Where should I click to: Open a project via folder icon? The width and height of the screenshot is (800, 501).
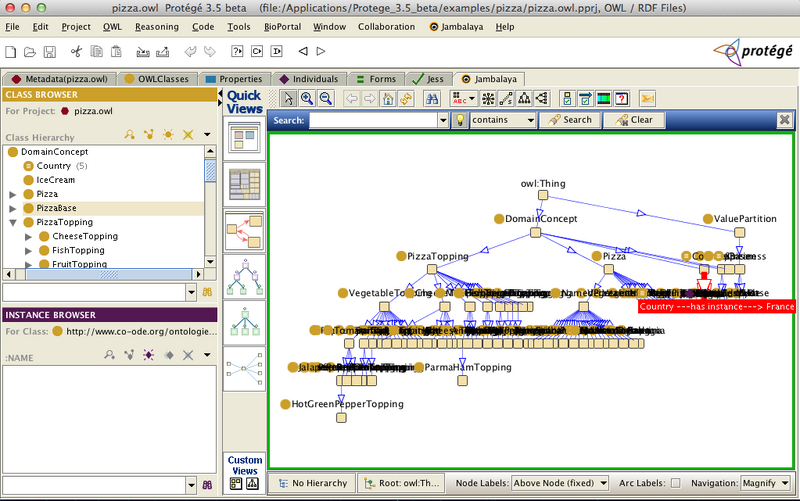point(30,52)
